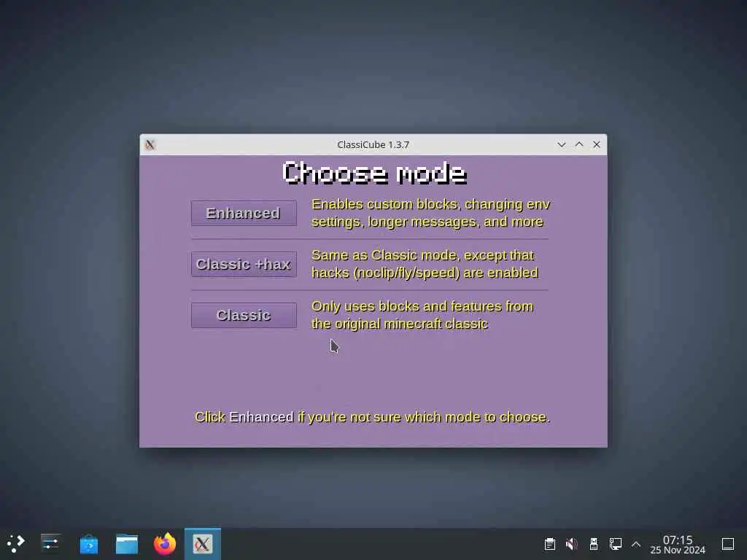Open the removable devices tray icon
Image resolution: width=747 pixels, height=560 pixels.
point(594,544)
